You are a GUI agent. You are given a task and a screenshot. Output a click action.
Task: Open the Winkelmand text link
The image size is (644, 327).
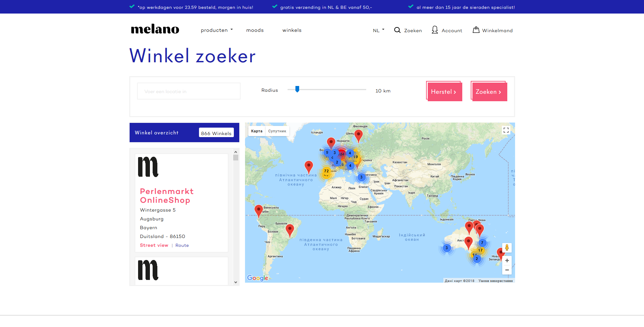click(x=497, y=30)
